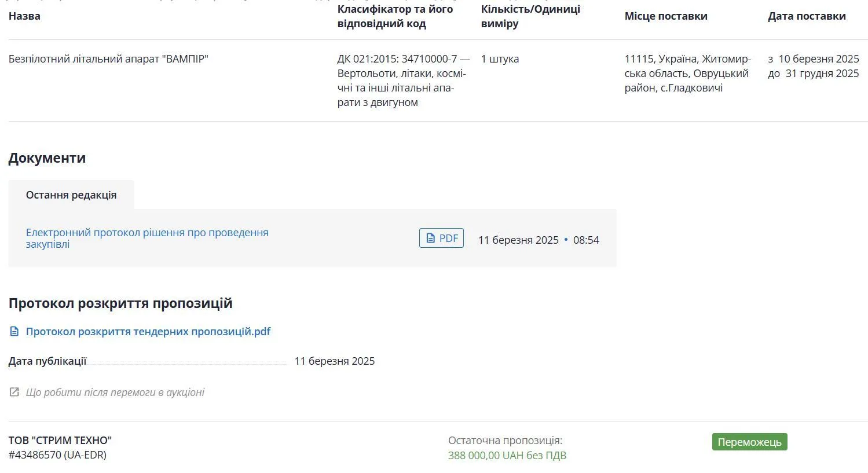The width and height of the screenshot is (868, 473).
Task: Click the document icon inside the PDF button
Action: click(430, 239)
